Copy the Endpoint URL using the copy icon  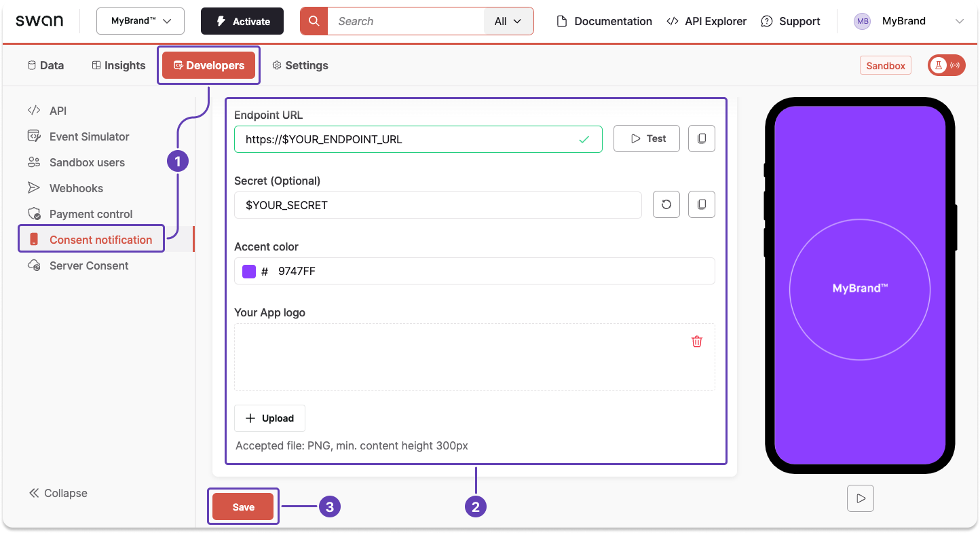pos(701,139)
